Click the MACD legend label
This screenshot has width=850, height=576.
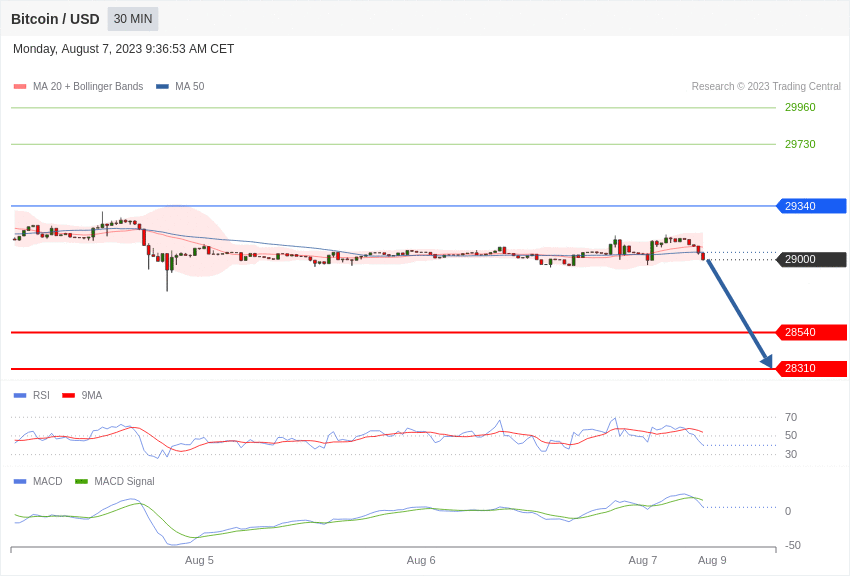point(48,481)
